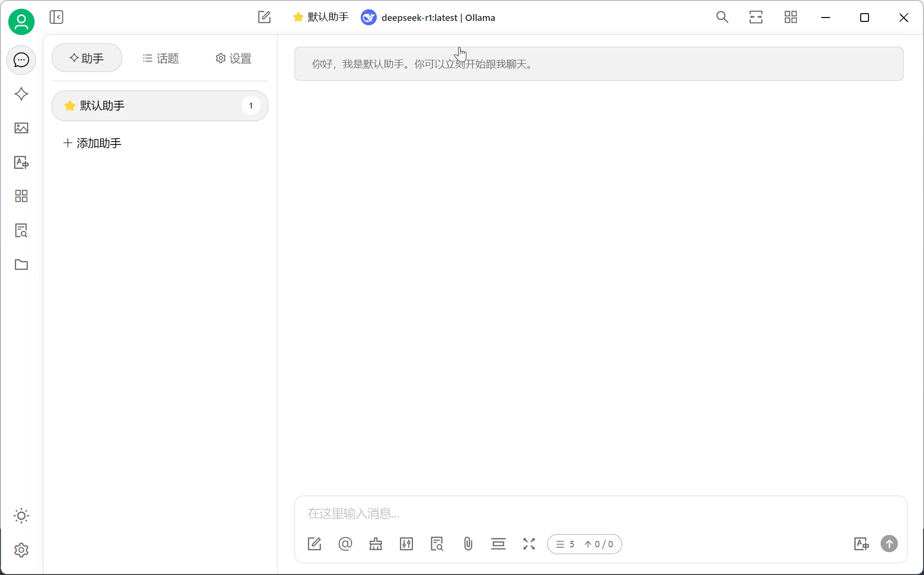Minimize the application window

coord(826,18)
